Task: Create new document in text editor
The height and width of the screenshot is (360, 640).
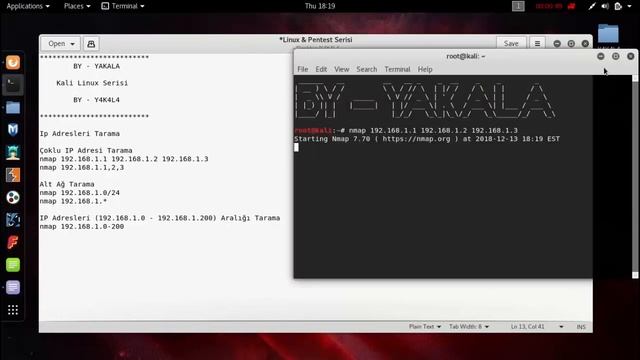Action: [x=91, y=44]
